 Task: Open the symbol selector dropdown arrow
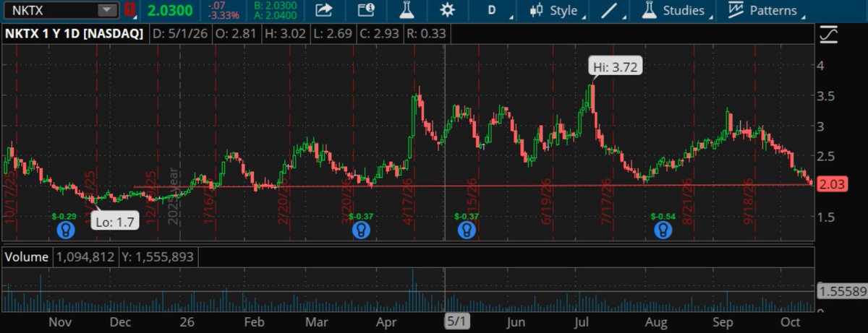(x=107, y=10)
